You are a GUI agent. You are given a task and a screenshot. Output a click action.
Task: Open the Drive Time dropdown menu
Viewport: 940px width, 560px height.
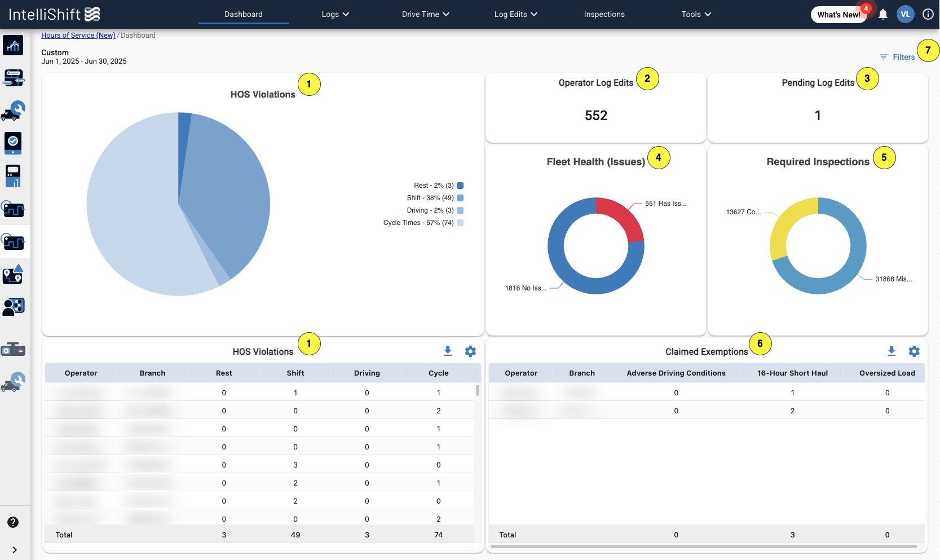(x=426, y=14)
